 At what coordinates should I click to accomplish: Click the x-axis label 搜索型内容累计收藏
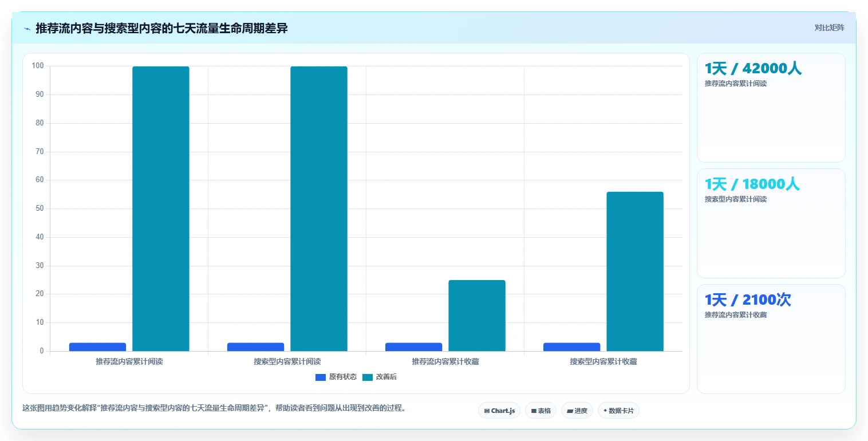(603, 361)
